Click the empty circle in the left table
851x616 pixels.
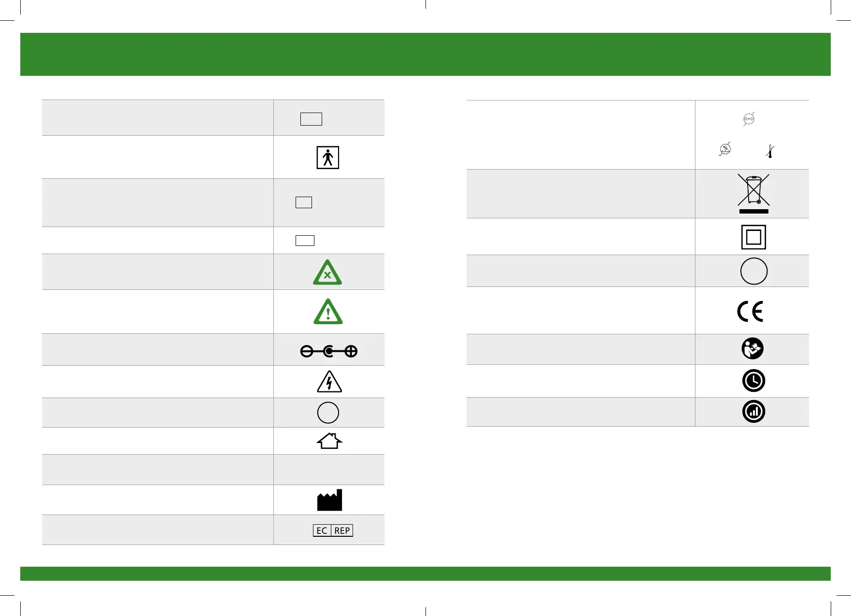328,413
